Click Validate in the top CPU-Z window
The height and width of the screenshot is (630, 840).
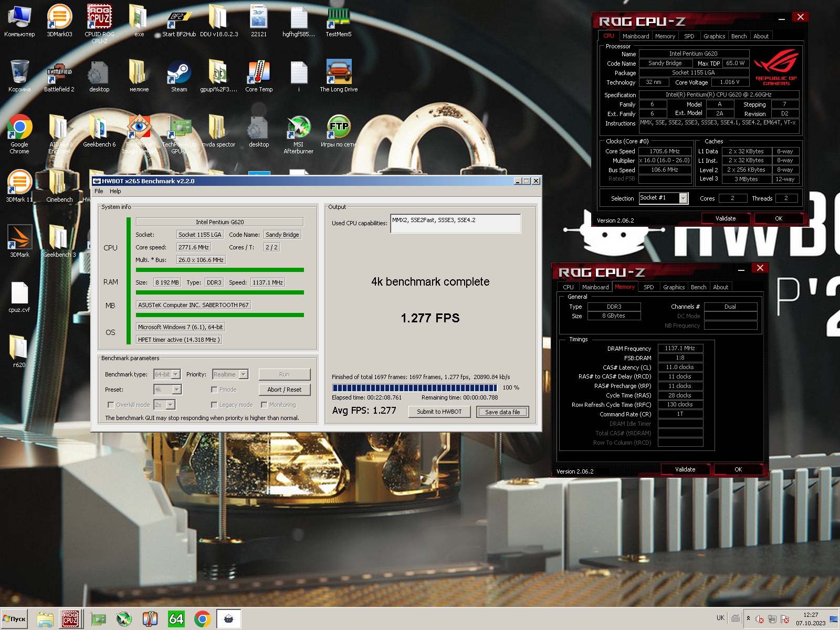click(725, 218)
